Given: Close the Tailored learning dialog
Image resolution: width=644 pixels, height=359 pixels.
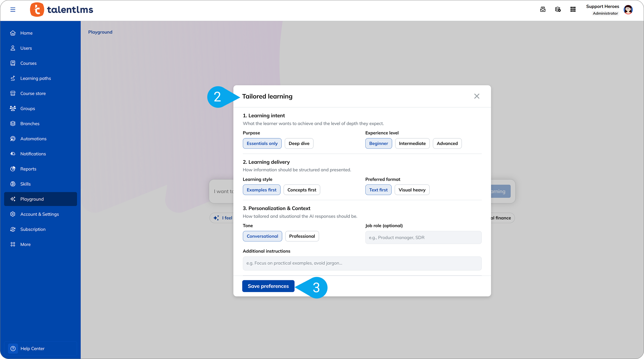Looking at the screenshot, I should point(477,96).
